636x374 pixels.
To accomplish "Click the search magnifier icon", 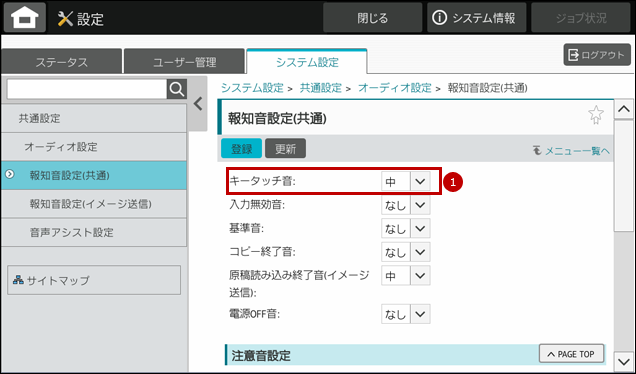I will (177, 89).
